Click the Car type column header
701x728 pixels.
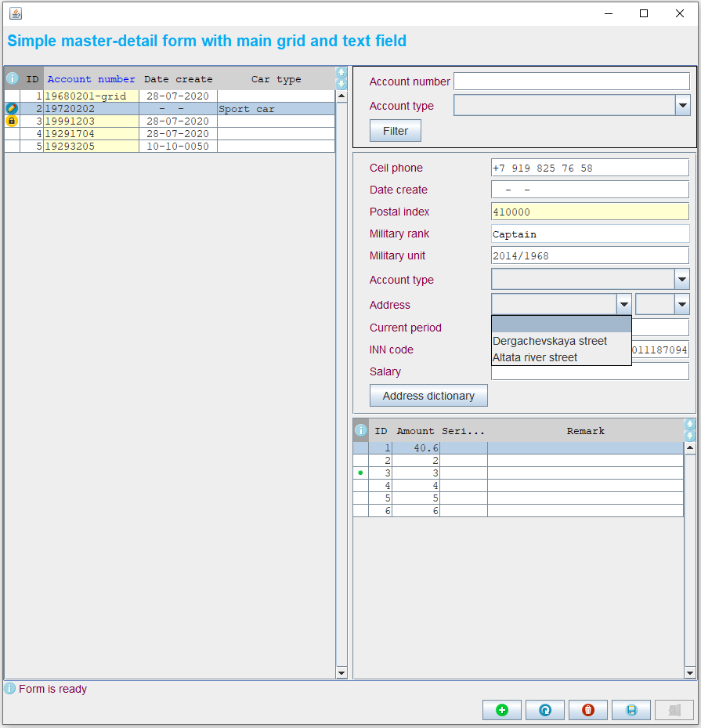click(x=276, y=79)
